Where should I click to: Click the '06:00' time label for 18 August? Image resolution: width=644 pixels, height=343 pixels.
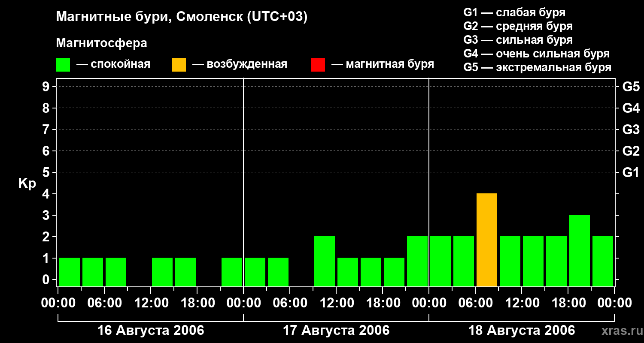click(x=475, y=303)
